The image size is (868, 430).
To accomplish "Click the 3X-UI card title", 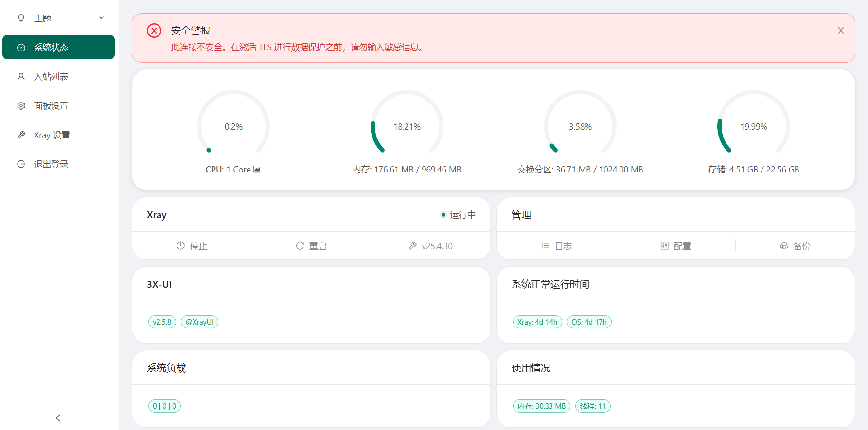I will coord(159,284).
